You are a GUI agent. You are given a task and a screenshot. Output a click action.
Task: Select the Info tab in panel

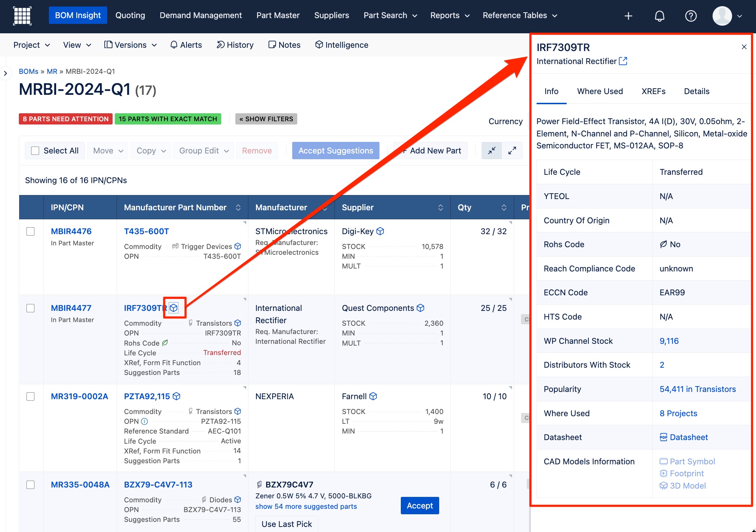tap(551, 91)
